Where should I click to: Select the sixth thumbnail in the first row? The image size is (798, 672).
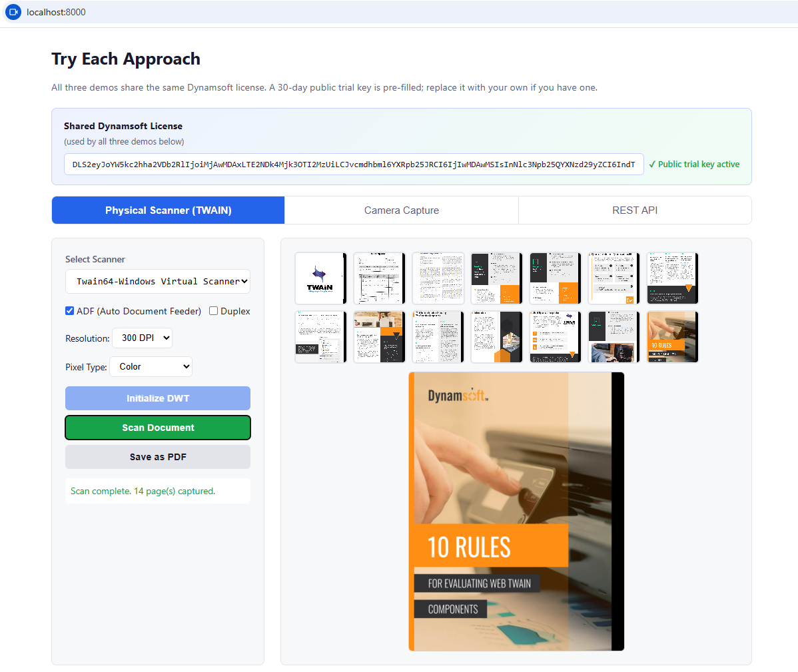[613, 278]
